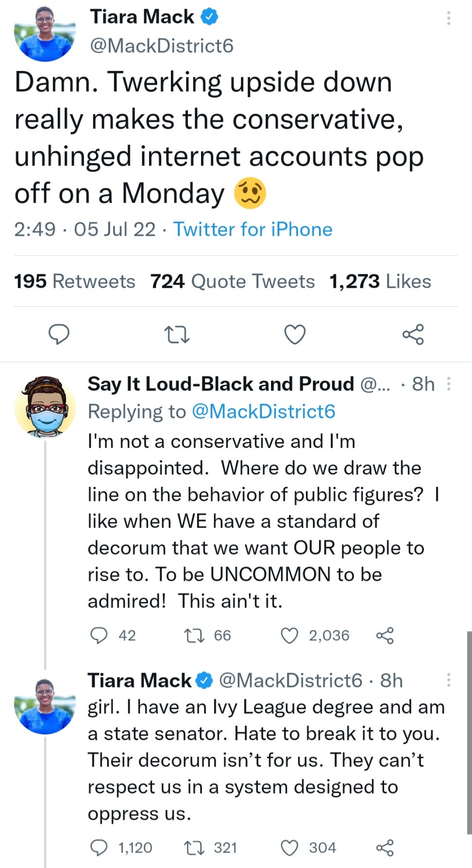Open options menu on Say It Loud reply
This screenshot has height=868, width=472.
[448, 384]
